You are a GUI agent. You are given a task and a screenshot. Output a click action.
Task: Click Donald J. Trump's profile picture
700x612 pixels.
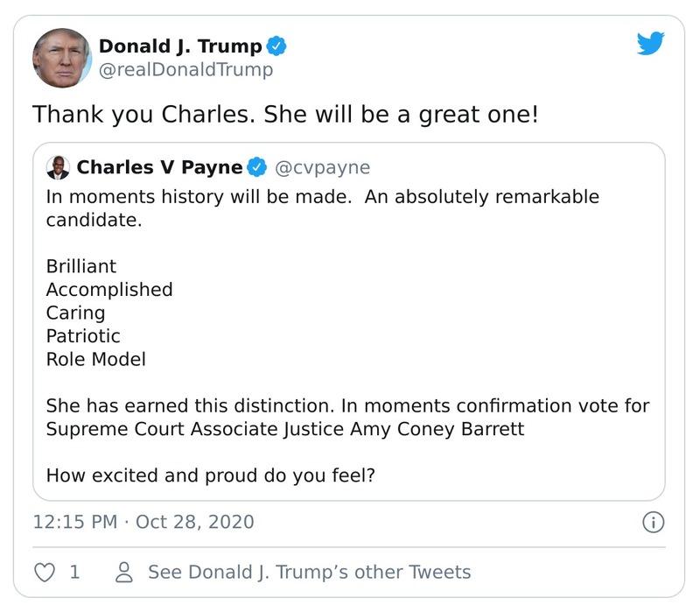tap(61, 54)
